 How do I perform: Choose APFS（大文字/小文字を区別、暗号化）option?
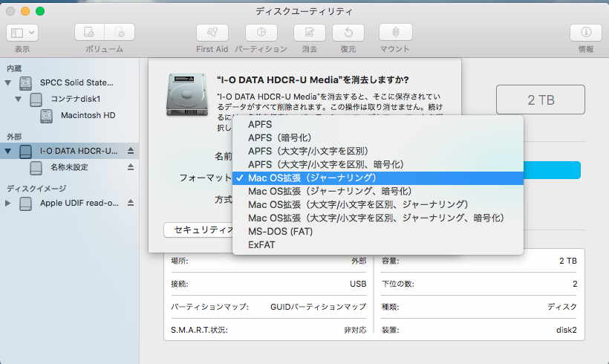[378, 164]
